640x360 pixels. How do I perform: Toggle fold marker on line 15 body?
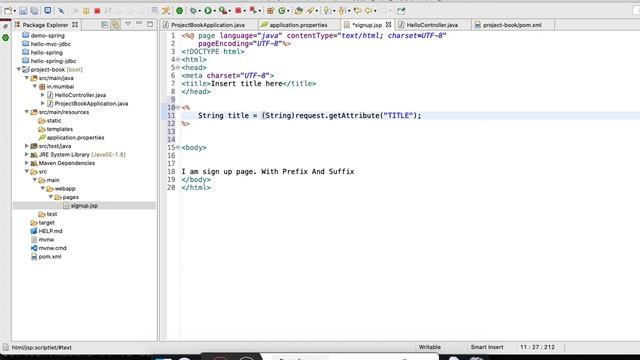pyautogui.click(x=178, y=147)
